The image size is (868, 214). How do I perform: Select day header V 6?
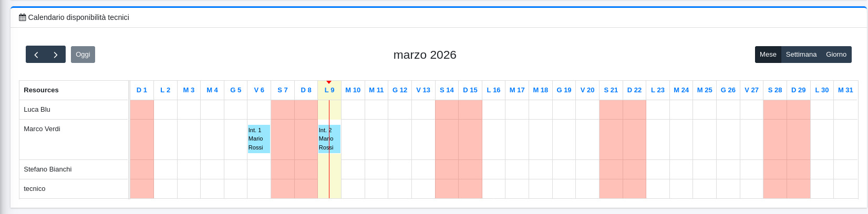[259, 90]
